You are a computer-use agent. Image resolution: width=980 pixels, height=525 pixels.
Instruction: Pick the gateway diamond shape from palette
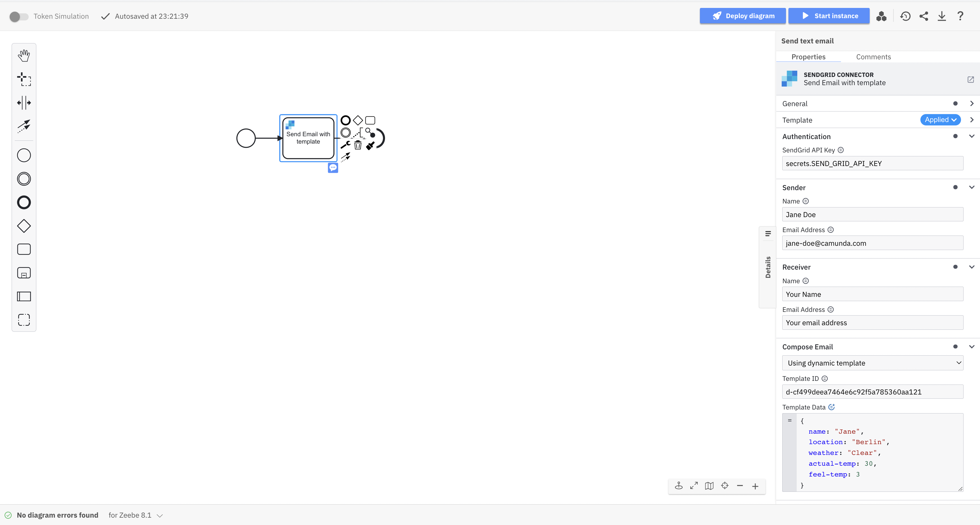pos(24,226)
